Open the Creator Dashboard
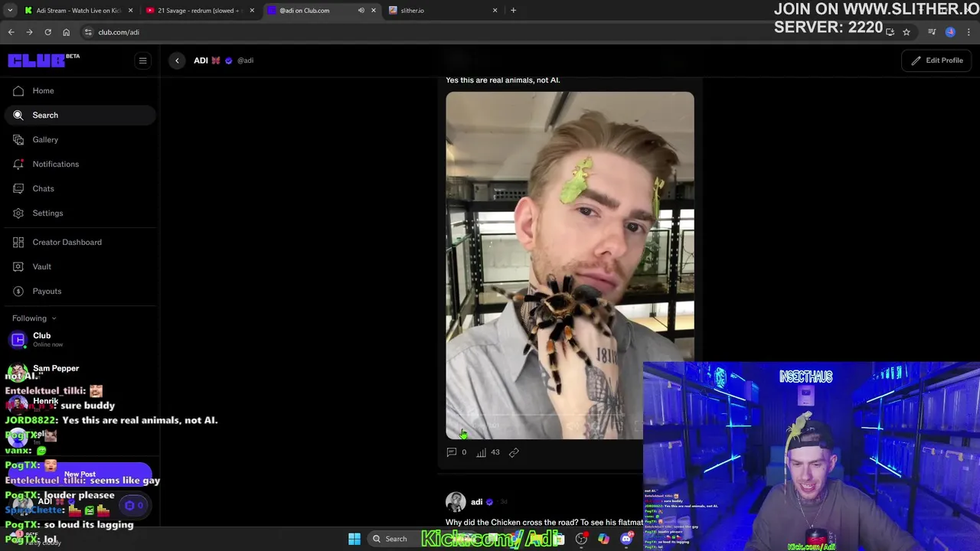Screen dimensions: 980x551 point(80,242)
